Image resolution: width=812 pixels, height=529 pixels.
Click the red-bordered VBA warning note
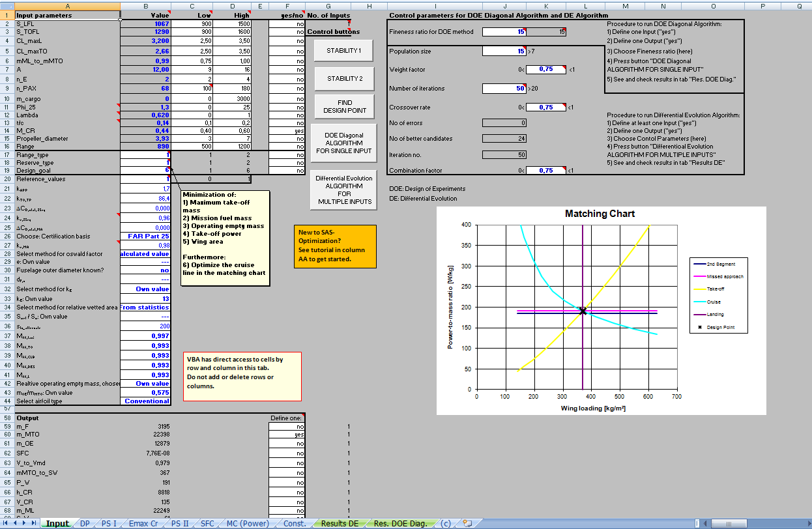pos(241,377)
